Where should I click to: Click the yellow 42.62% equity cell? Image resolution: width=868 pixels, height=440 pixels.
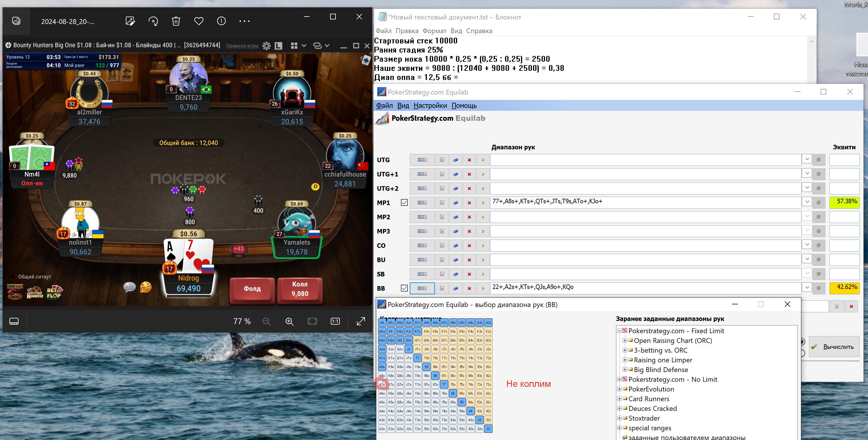click(844, 288)
